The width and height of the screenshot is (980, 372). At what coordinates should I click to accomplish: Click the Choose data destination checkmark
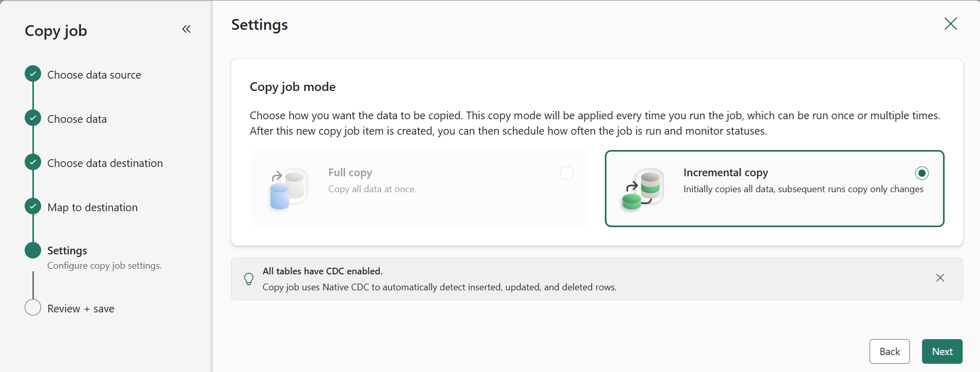coord(33,162)
